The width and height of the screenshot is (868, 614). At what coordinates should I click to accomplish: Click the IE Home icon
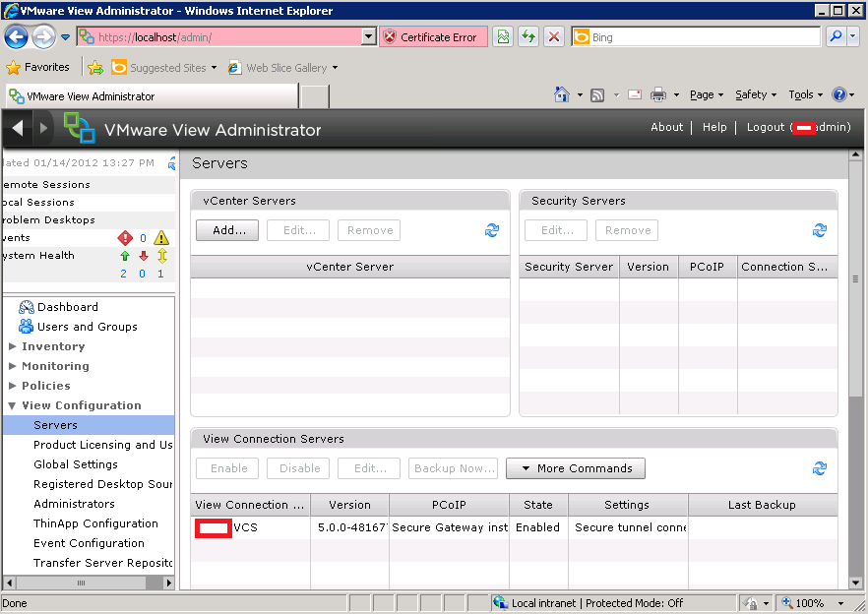click(x=562, y=94)
